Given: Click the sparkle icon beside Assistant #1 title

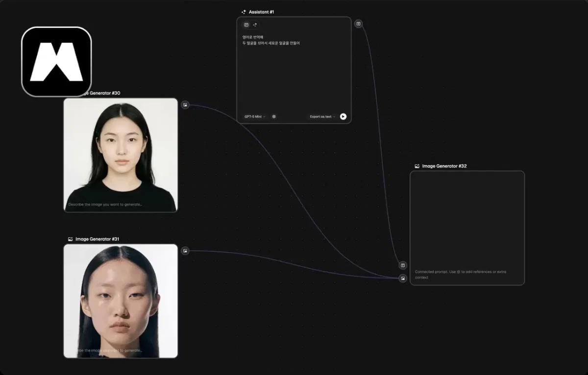Looking at the screenshot, I should 244,12.
